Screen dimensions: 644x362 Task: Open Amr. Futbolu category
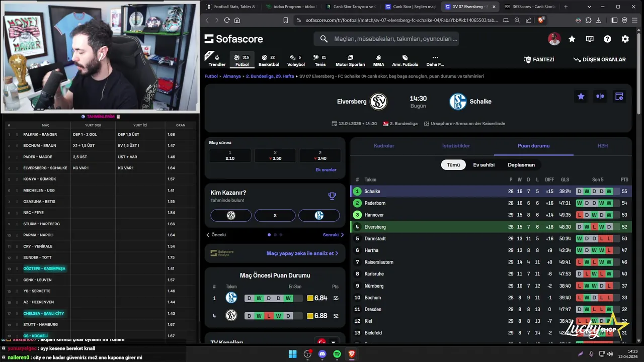[405, 60]
